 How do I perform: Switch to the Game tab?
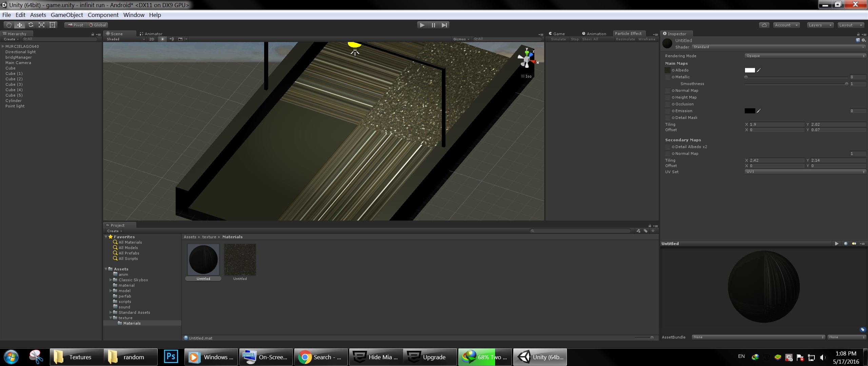(x=557, y=34)
